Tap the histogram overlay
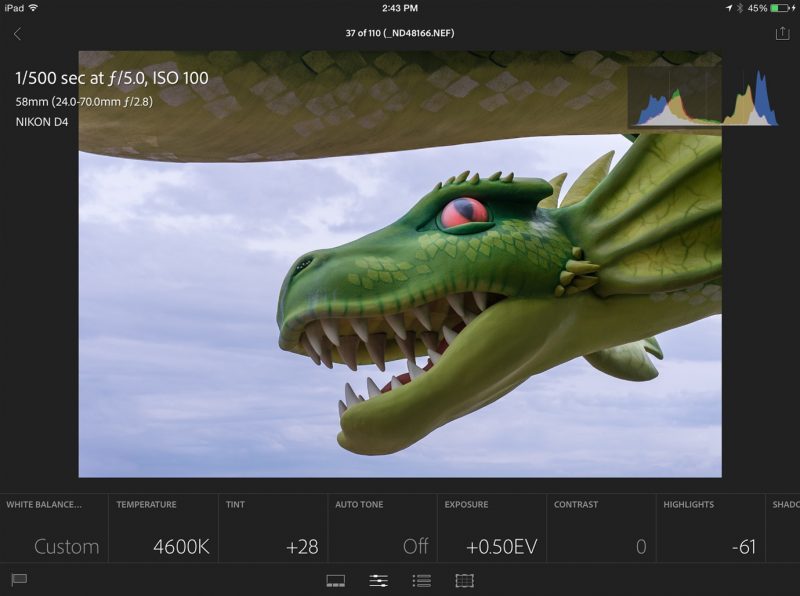Image resolution: width=800 pixels, height=596 pixels. point(704,98)
